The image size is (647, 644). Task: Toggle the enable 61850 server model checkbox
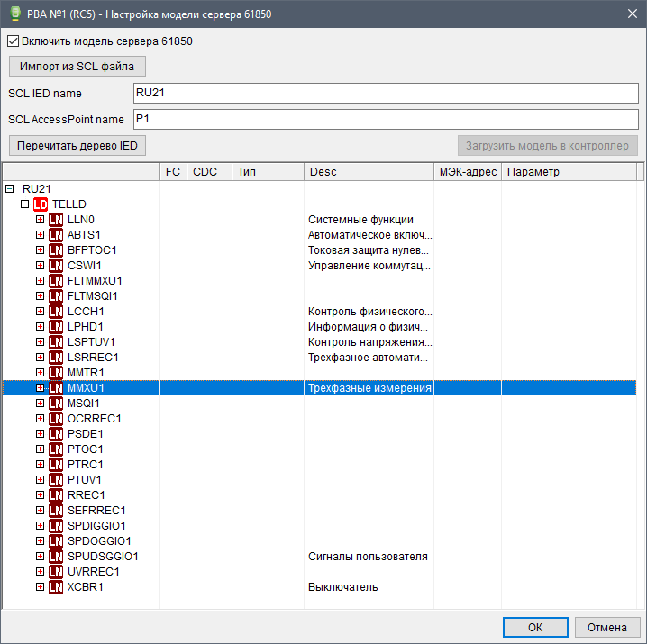[13, 41]
